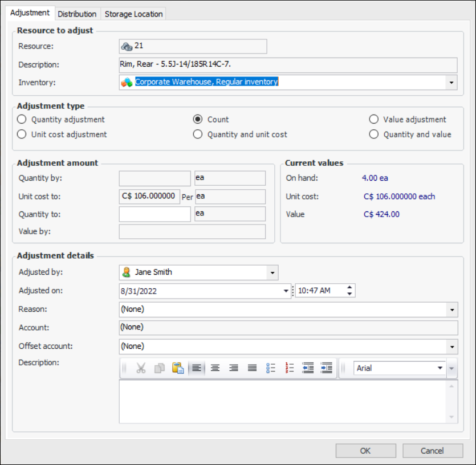The height and width of the screenshot is (465, 476).
Task: Align description text left
Action: click(196, 368)
